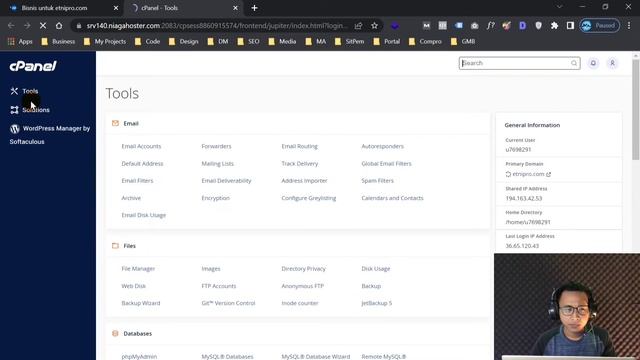Image resolution: width=640 pixels, height=360 pixels.
Task: Open etnipro.com primary domain link
Action: [x=528, y=174]
